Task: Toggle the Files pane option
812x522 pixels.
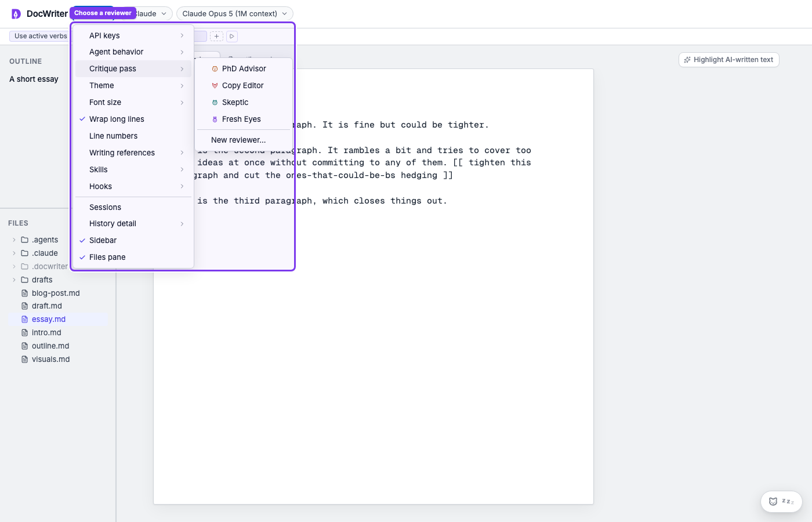Action: click(133, 257)
